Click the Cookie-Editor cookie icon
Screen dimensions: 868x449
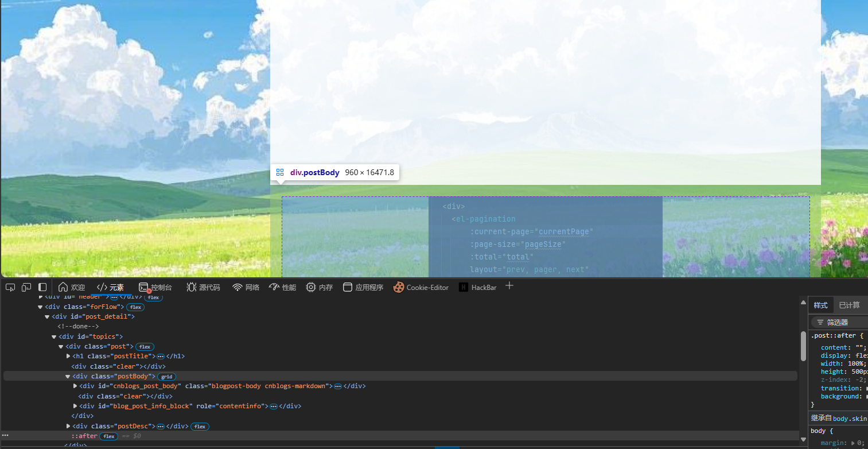(398, 287)
